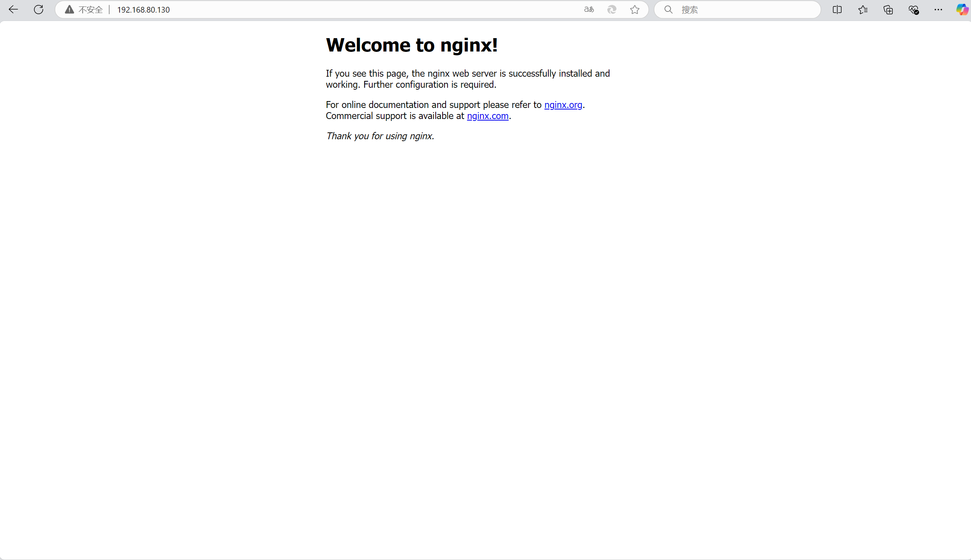Reload the page with refresh icon
Screen dimensions: 971x560
click(39, 10)
